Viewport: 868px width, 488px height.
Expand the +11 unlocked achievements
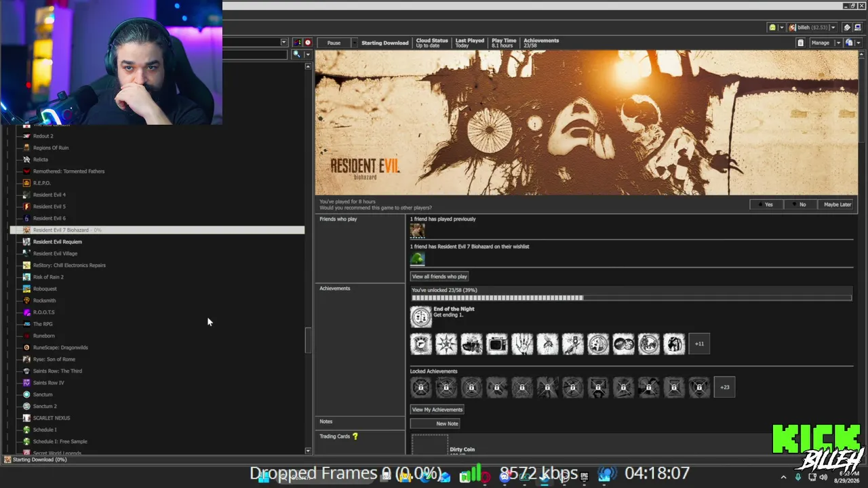699,344
